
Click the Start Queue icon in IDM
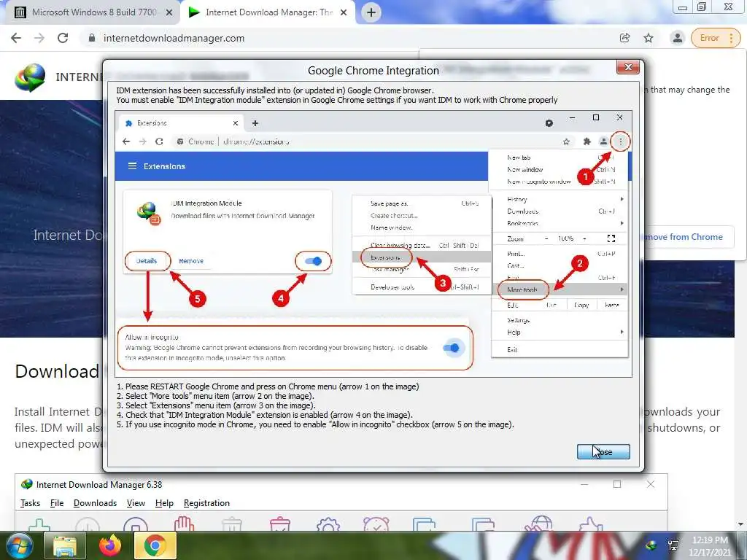coord(424,524)
